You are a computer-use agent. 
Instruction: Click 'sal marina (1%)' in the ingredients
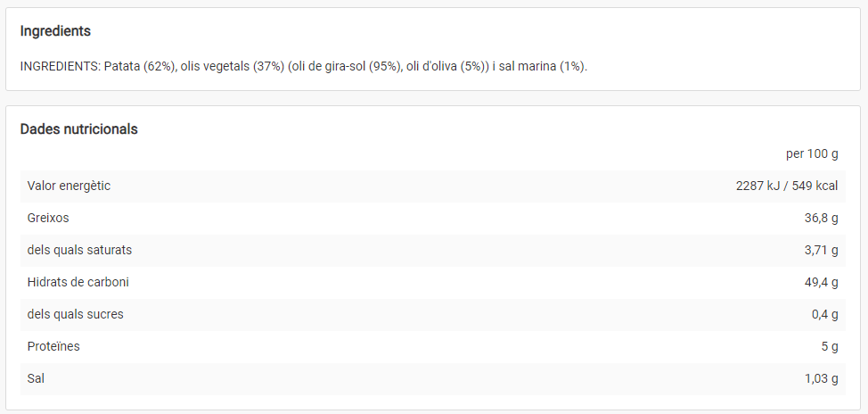(542, 67)
